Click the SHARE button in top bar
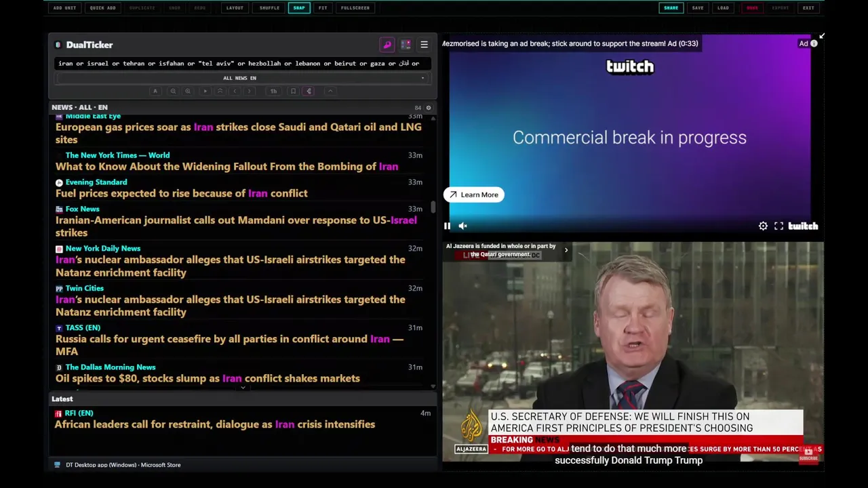 tap(671, 8)
